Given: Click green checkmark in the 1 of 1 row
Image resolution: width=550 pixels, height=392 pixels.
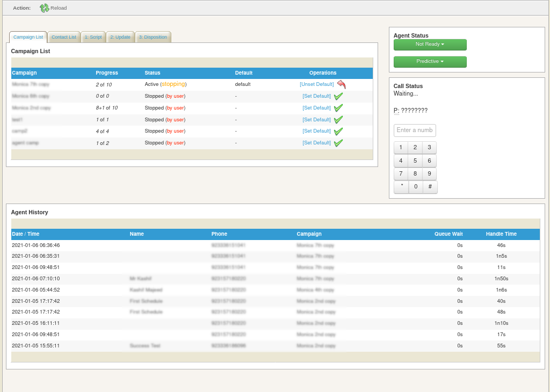Looking at the screenshot, I should tap(338, 120).
